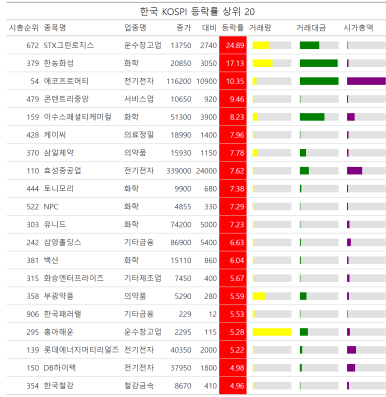Image resolution: width=386 pixels, height=397 pixels.
Task: Select the stock name 토니모리
Action: (58, 189)
